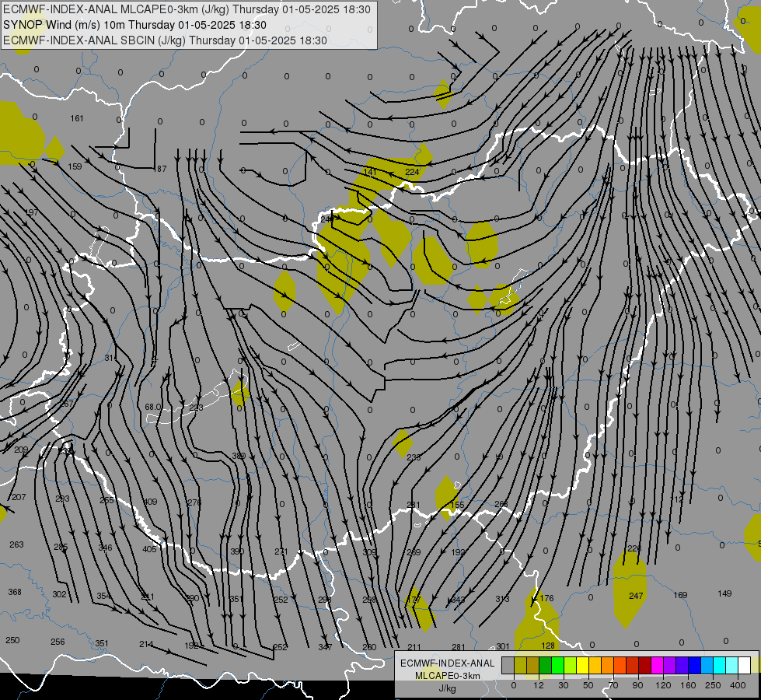The image size is (761, 700).
Task: Click the map value 346
Action: [x=105, y=548]
